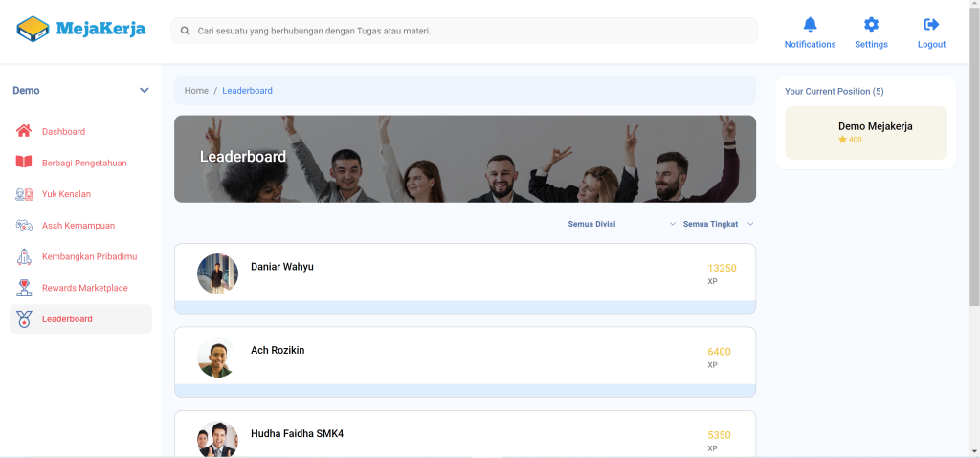Click the Notifications label
This screenshot has height=458, width=980.
[x=810, y=44]
